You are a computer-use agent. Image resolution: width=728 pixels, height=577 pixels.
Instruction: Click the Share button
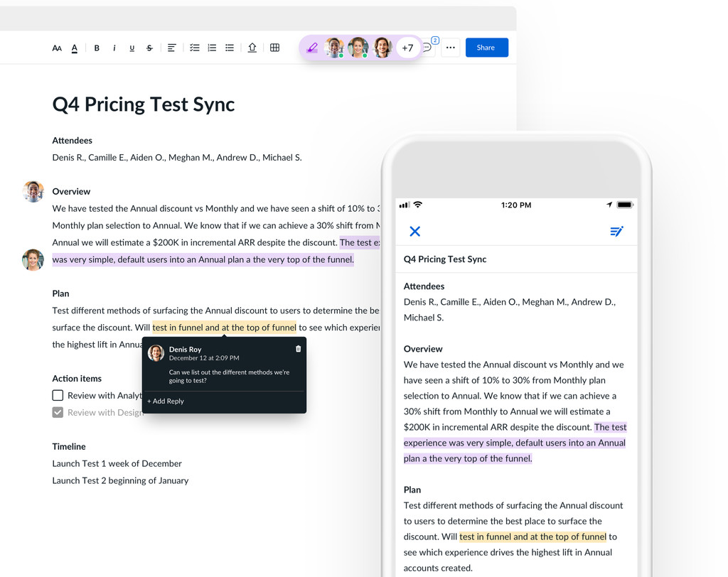tap(486, 48)
